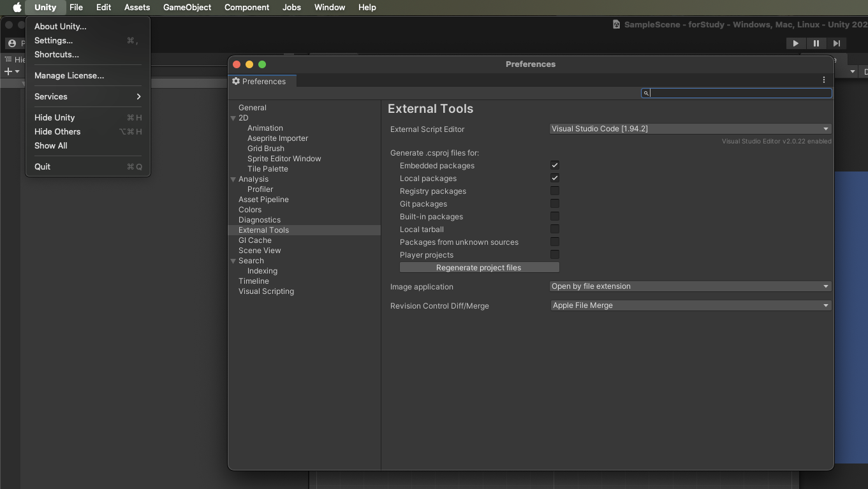This screenshot has width=868, height=489.
Task: Click the Preferences gear tab icon
Action: [x=236, y=82]
